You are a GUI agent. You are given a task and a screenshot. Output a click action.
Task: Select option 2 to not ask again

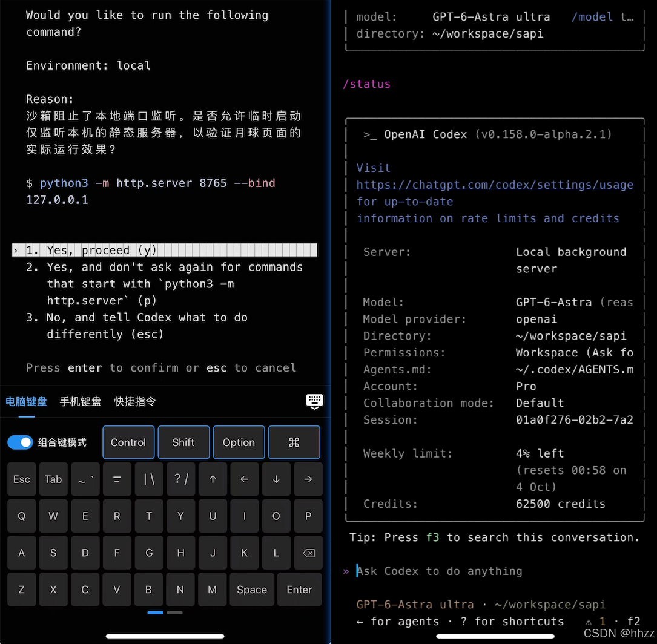pos(165,284)
